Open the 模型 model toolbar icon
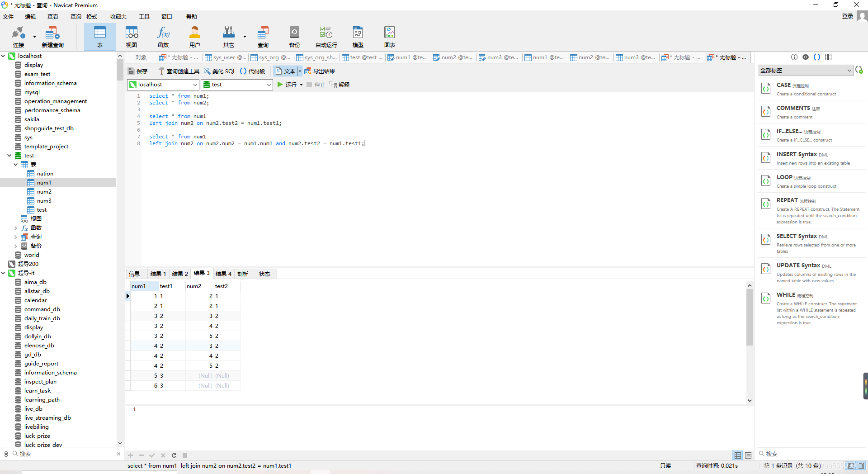Screen dimensions: 868x474 click(358, 37)
